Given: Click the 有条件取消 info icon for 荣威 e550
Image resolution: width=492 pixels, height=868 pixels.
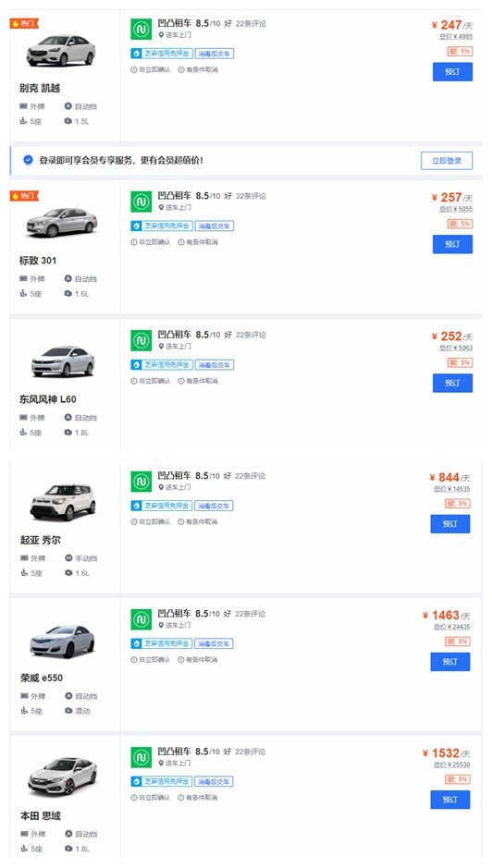Looking at the screenshot, I should click(180, 660).
